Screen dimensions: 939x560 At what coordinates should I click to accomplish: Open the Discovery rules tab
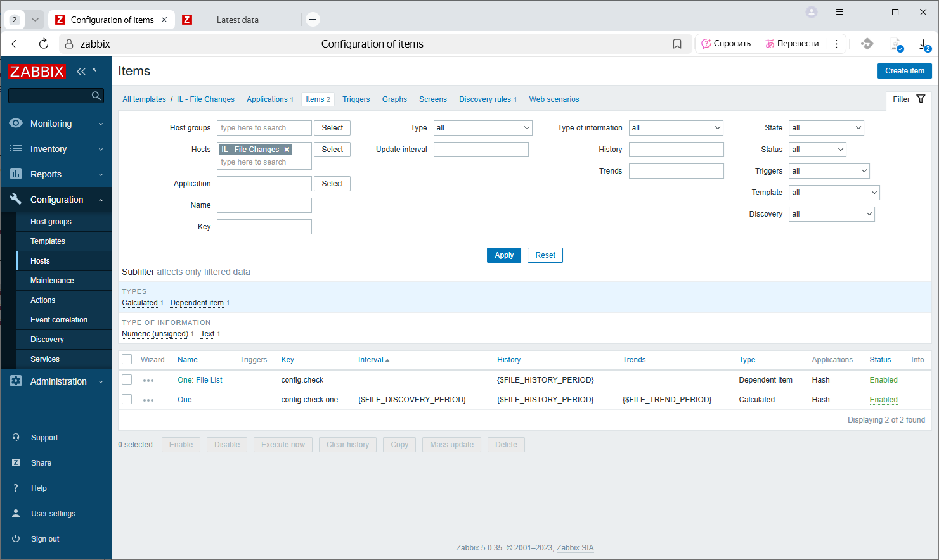485,99
